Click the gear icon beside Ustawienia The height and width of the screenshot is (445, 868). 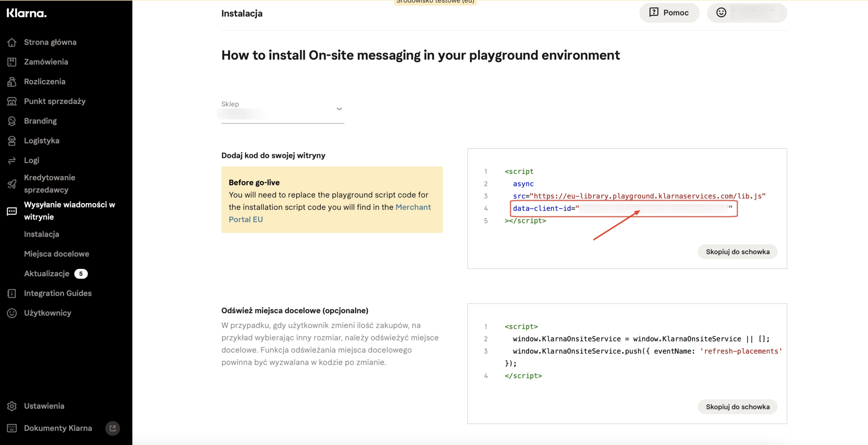[x=12, y=406]
